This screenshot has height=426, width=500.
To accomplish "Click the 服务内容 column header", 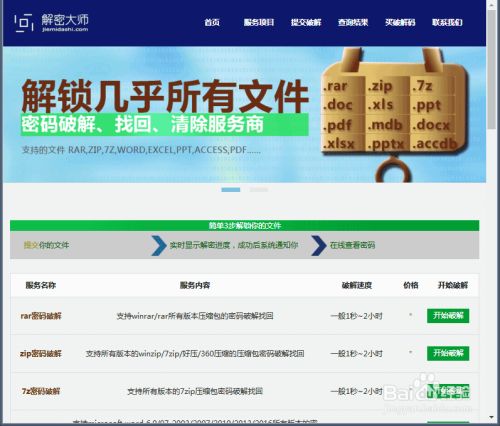I will pyautogui.click(x=195, y=285).
